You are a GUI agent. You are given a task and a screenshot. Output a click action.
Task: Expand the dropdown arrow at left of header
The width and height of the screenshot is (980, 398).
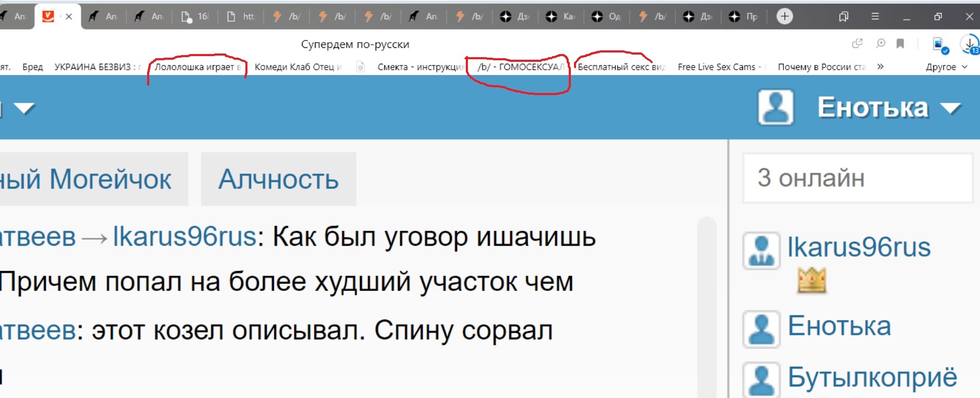pos(24,109)
